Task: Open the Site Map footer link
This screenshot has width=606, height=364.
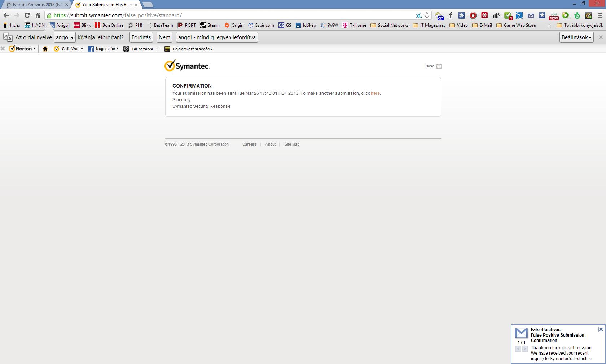Action: coord(292,144)
